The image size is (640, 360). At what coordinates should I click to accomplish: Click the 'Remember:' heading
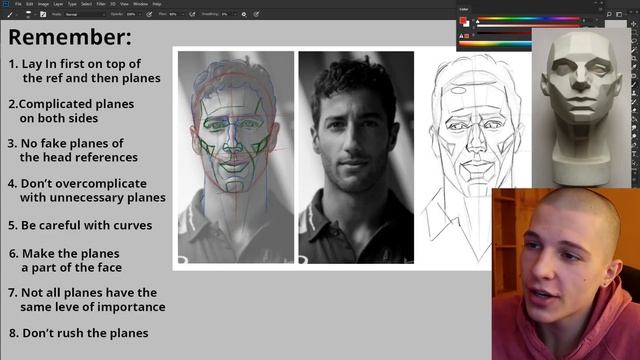pos(70,37)
